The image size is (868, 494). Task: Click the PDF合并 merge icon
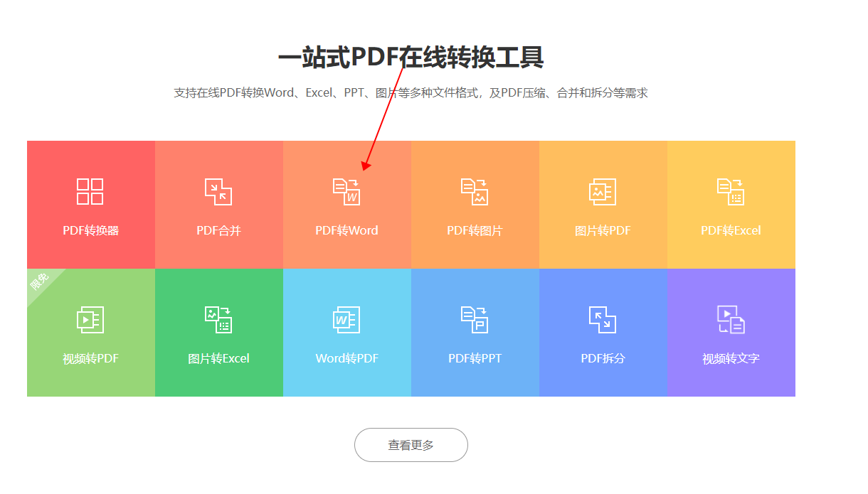tap(218, 191)
